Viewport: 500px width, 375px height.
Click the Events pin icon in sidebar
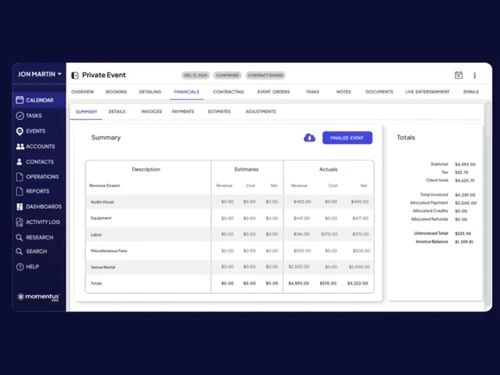[x=20, y=131]
